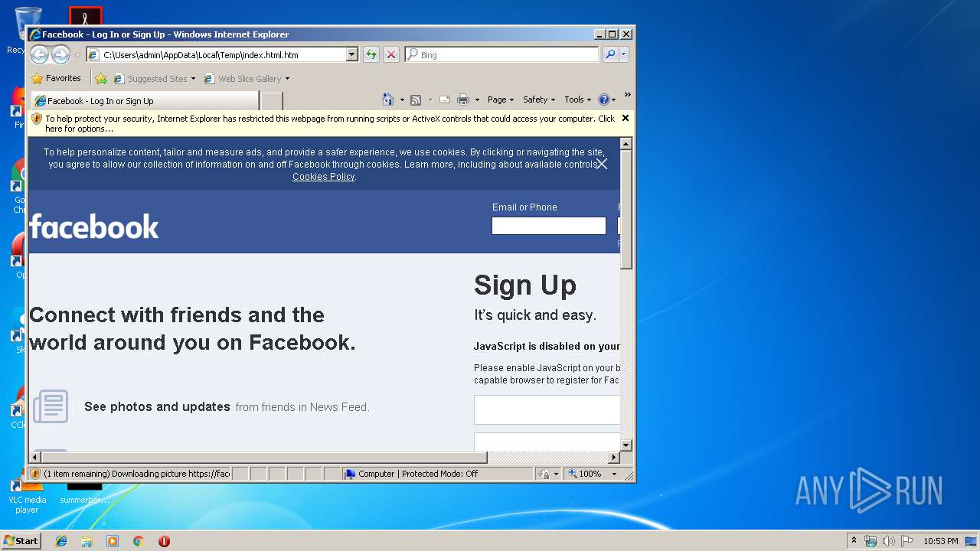Image resolution: width=980 pixels, height=551 pixels.
Task: Click the Add to Favorites Bar icon
Action: click(x=101, y=78)
